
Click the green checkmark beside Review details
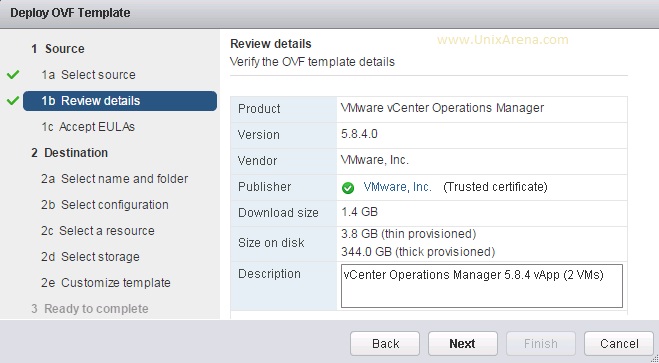pyautogui.click(x=13, y=101)
